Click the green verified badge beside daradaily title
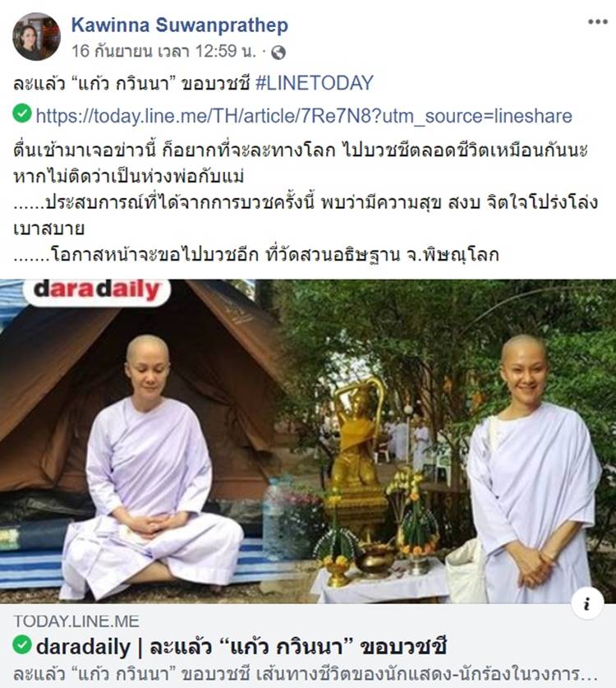The width and height of the screenshot is (616, 688). pos(22,645)
